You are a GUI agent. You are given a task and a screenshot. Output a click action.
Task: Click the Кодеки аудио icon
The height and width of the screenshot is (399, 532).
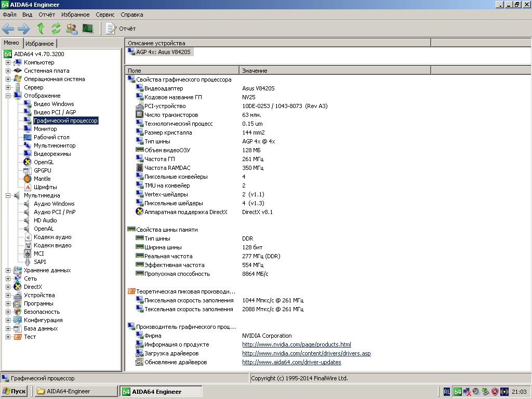pyautogui.click(x=28, y=237)
